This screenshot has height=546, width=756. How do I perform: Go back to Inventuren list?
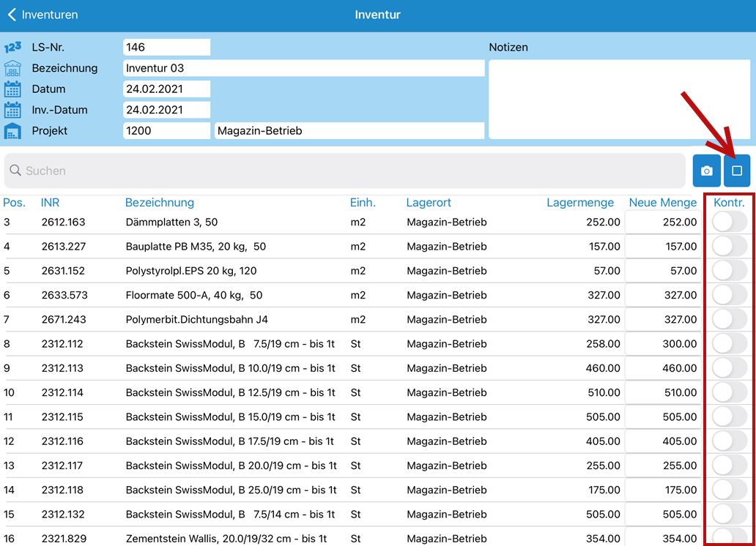(x=42, y=15)
